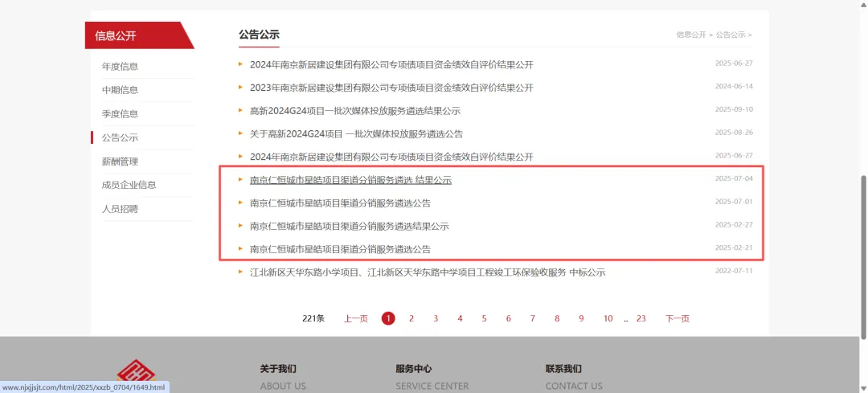
Task: Select 公告公示 sidebar item
Action: coord(120,137)
